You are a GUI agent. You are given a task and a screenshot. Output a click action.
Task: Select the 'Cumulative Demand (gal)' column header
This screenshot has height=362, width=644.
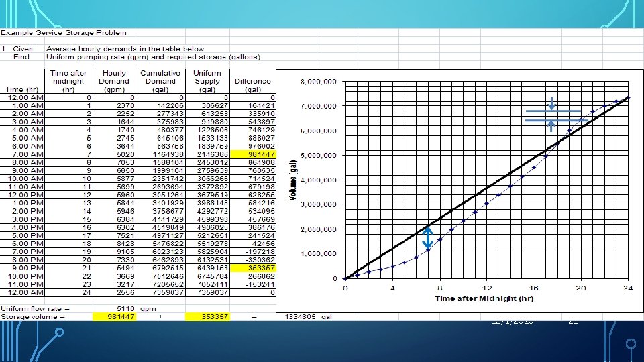coord(160,81)
